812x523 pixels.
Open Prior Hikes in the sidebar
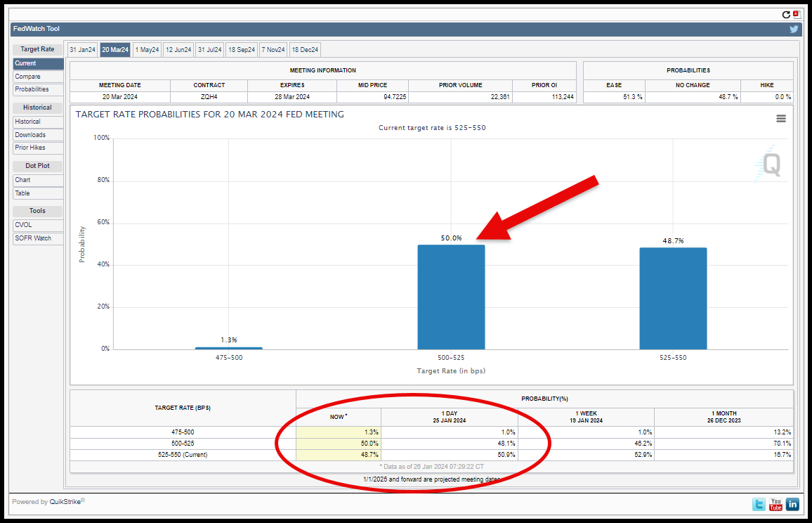point(39,148)
